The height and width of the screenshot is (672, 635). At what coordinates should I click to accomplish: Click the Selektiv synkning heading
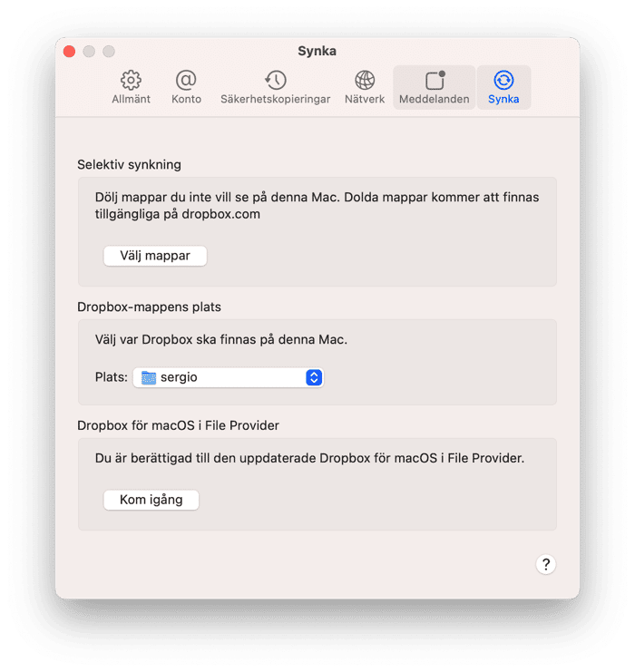coord(129,164)
